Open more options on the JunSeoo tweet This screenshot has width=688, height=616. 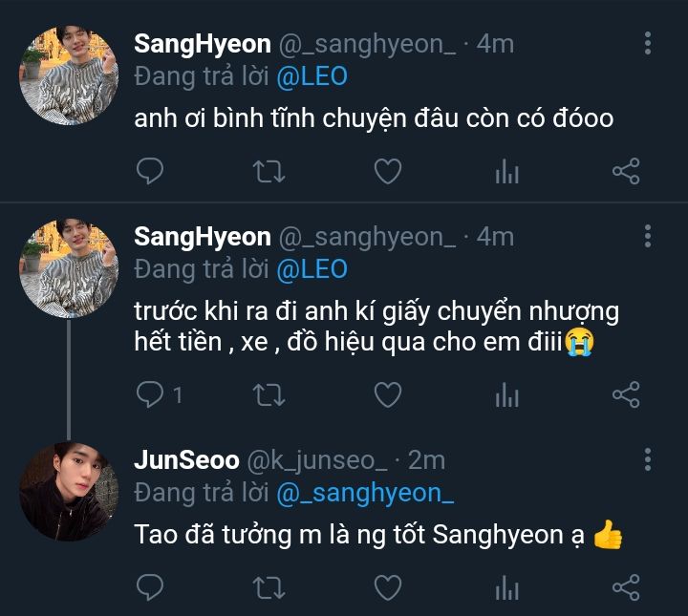(648, 459)
